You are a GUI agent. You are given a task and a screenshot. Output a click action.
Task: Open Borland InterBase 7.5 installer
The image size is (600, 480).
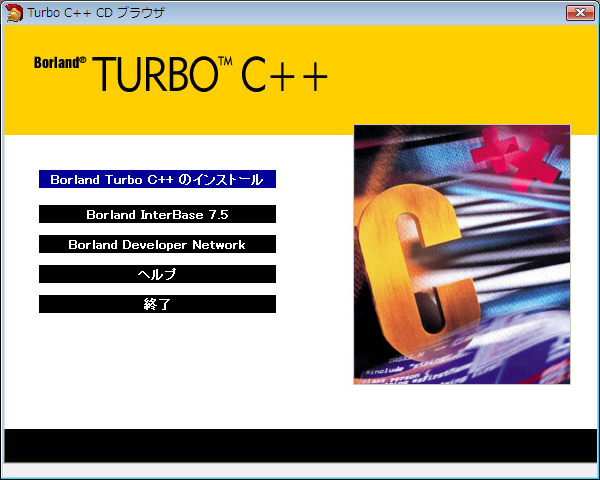point(157,214)
